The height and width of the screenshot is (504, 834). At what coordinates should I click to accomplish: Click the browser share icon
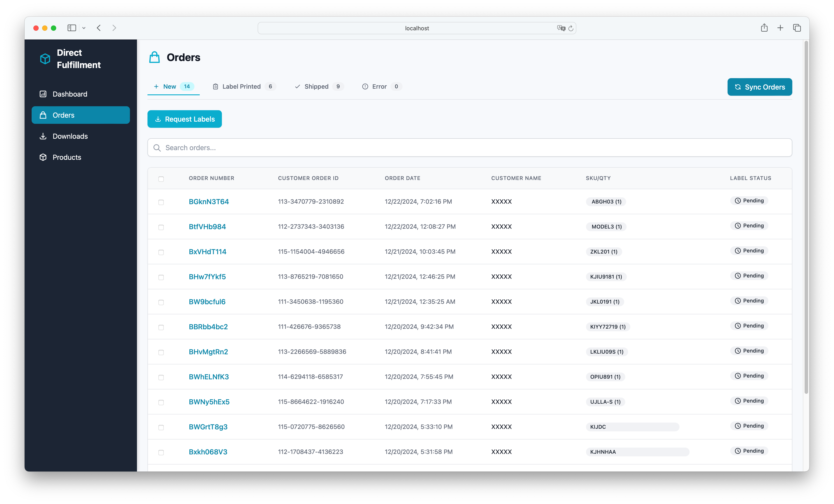764,28
